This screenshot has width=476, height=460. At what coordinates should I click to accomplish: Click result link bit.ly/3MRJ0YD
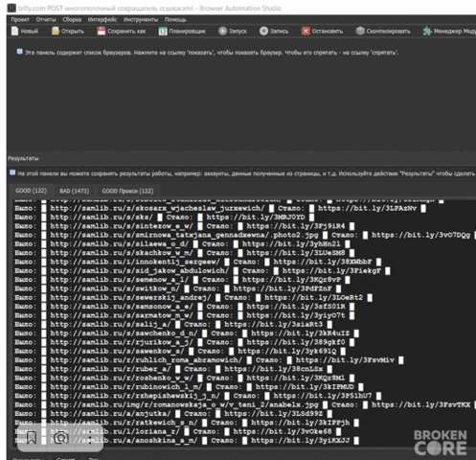tap(256, 218)
